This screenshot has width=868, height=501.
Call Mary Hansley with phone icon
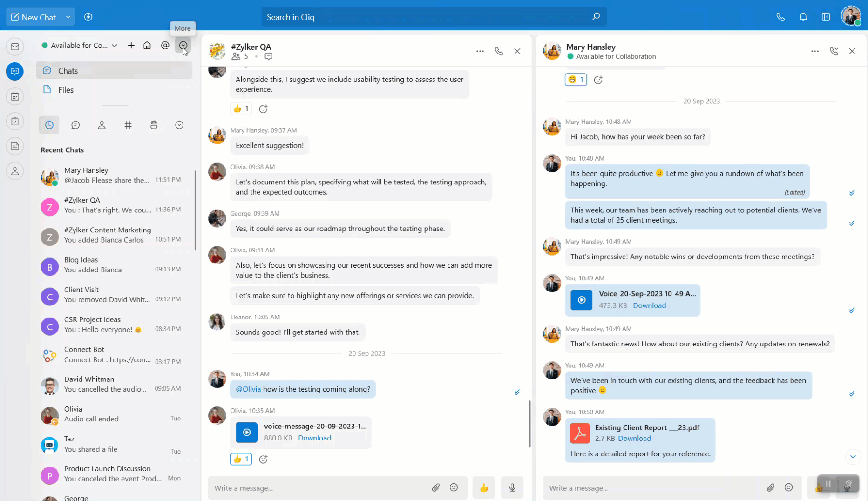coord(834,51)
